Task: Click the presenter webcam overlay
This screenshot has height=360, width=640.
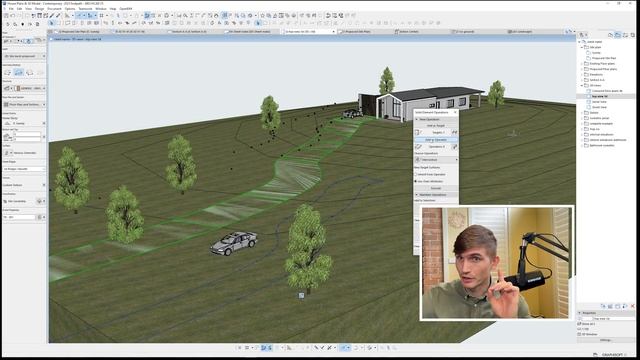Action: pos(497,263)
